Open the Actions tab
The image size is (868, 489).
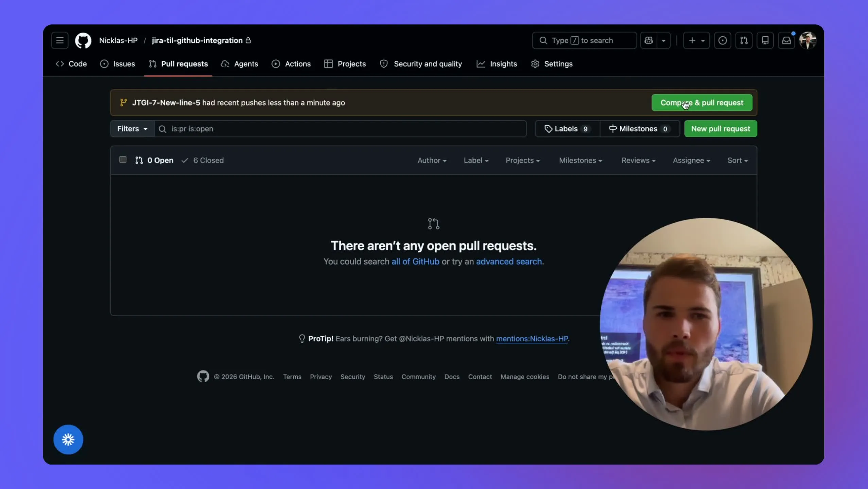(291, 64)
